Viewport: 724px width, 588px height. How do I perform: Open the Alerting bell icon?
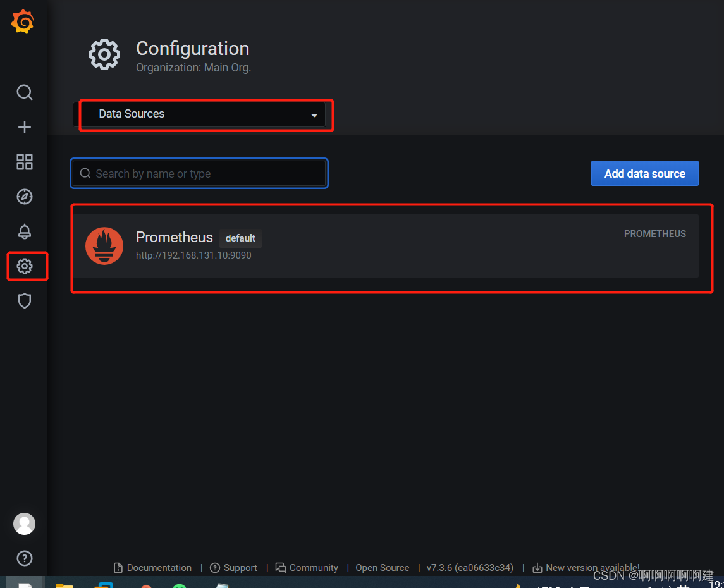[25, 231]
